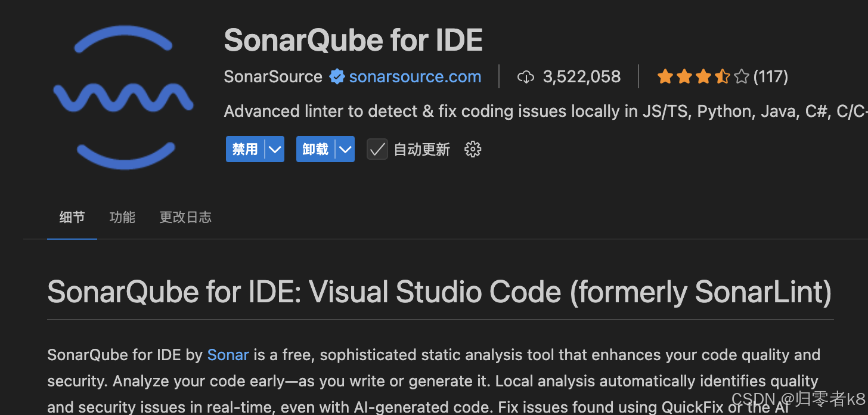Click the empty fifth star
868x415 pixels.
(x=741, y=76)
